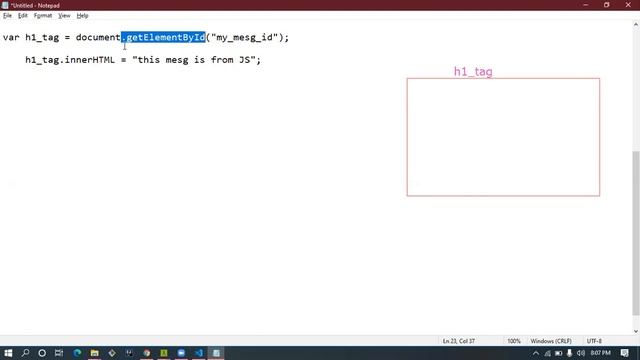Open the Help menu

(x=82, y=16)
